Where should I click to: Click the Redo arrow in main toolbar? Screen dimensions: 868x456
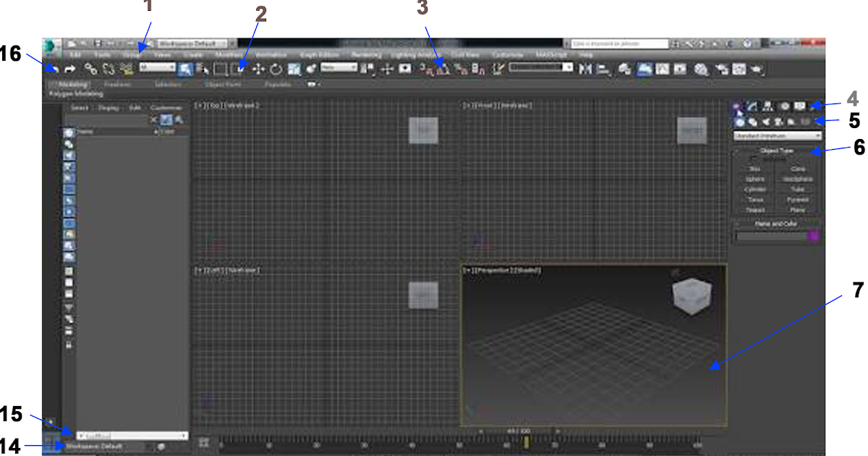[70, 69]
